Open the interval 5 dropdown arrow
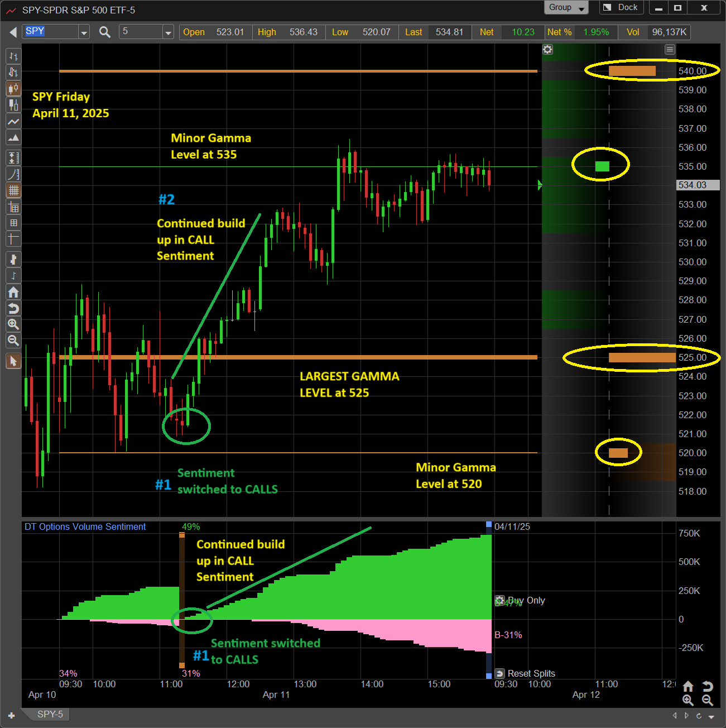 coord(168,32)
